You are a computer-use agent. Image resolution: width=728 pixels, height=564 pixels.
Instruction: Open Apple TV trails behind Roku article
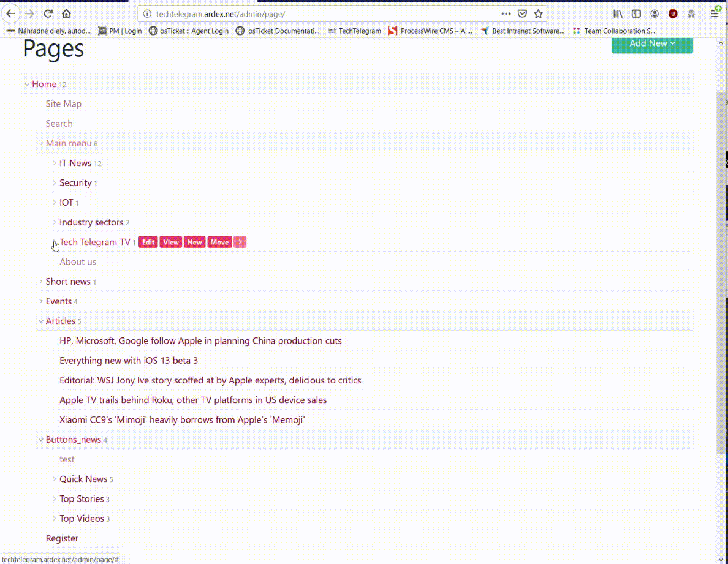[193, 400]
